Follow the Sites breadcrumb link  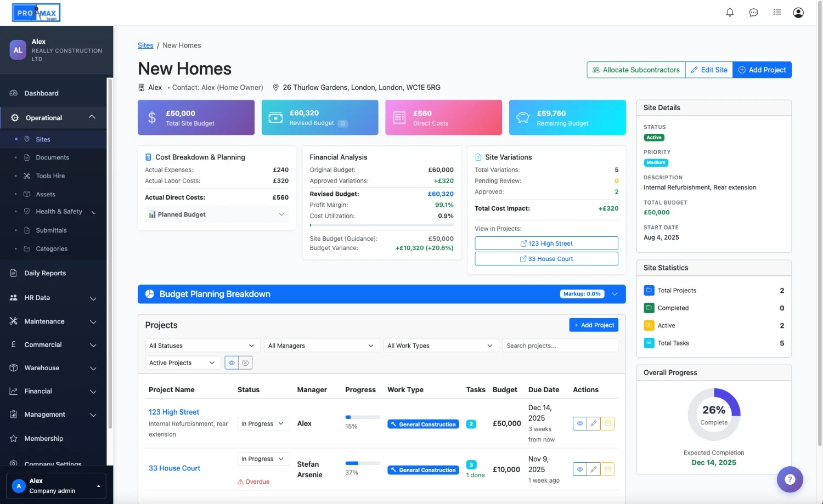(x=145, y=46)
